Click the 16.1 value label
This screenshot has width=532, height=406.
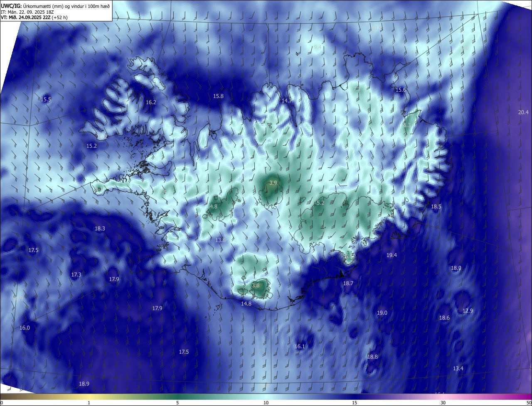pos(300,347)
